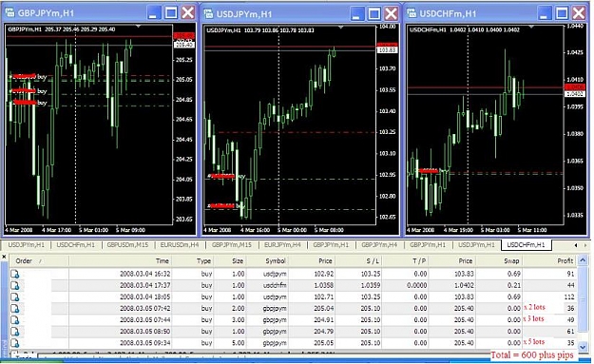Click the stop loss 1.0359 cell

(x=370, y=285)
